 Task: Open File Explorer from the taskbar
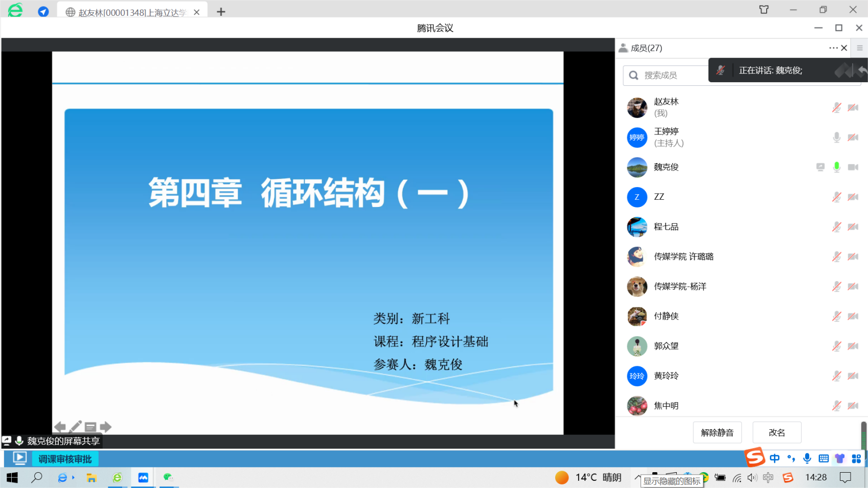[x=92, y=478]
